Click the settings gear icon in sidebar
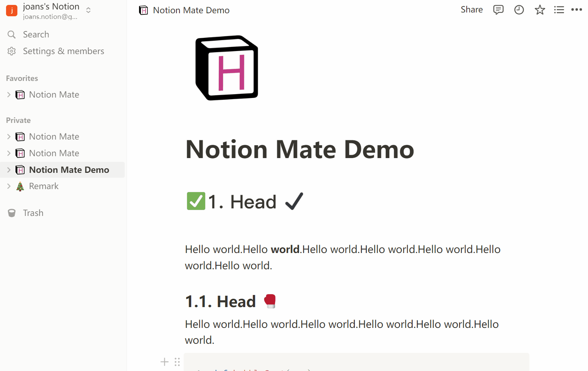The image size is (588, 371). [12, 51]
